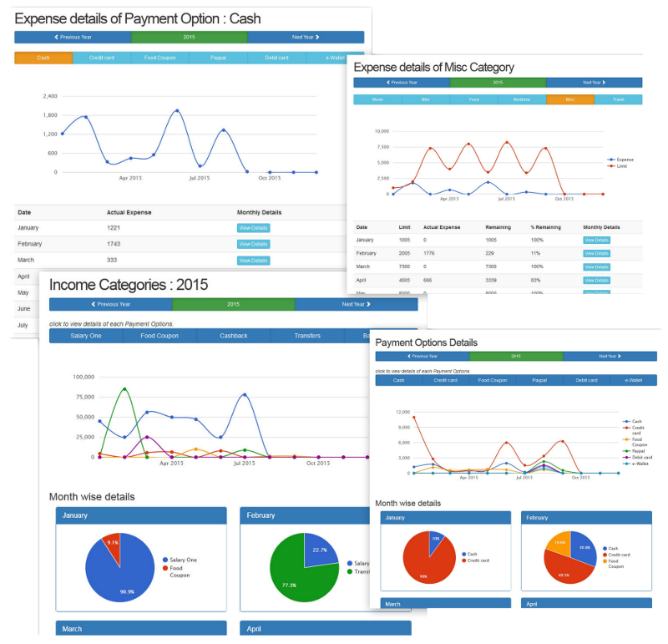Click the 1743 value in Cash expense table
Viewport: 668px width, 644px height.
pyautogui.click(x=114, y=244)
